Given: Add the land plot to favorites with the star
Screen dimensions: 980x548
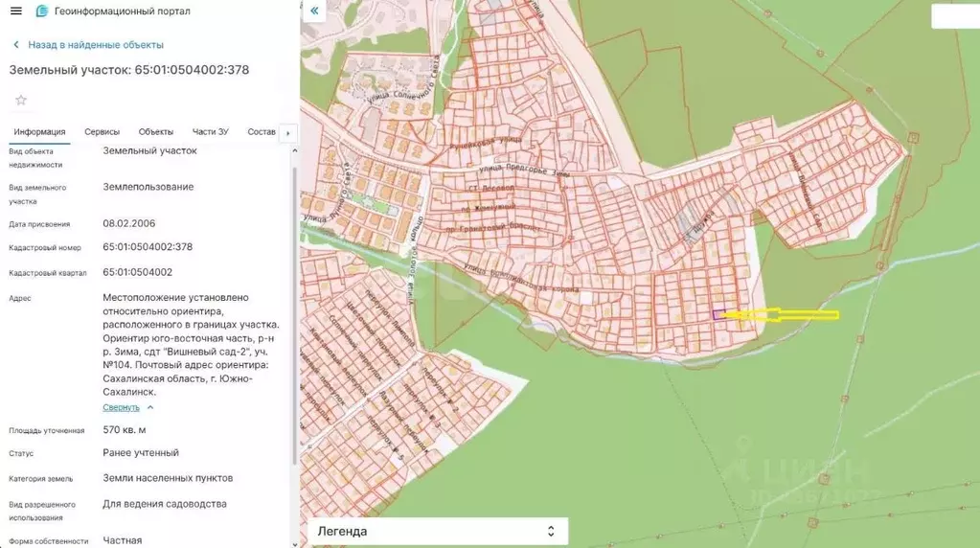Looking at the screenshot, I should 21,100.
